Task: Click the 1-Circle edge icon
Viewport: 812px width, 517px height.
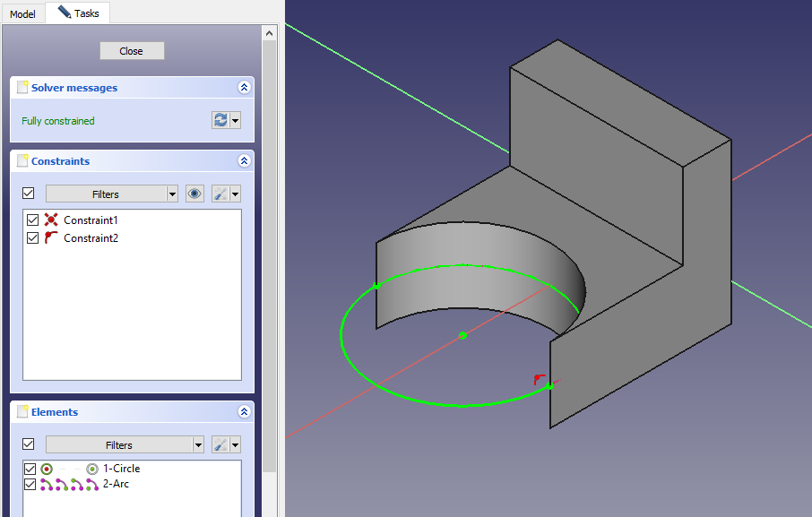Action: coord(48,469)
